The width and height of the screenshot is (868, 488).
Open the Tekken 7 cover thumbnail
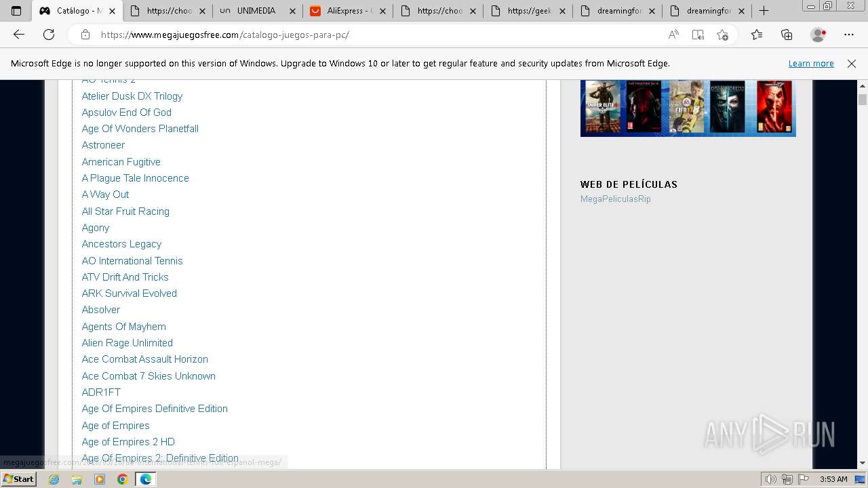774,107
